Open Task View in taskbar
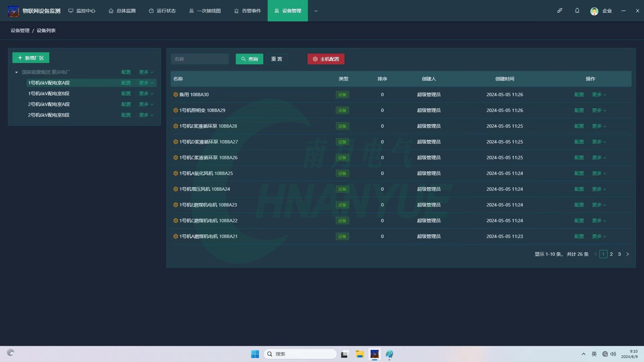 344,354
